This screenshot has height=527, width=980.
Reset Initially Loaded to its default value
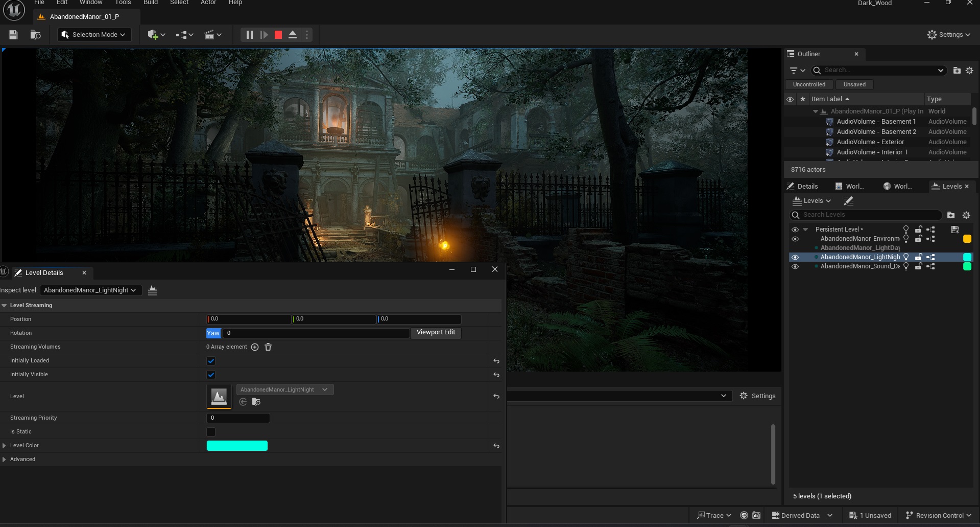(x=496, y=361)
